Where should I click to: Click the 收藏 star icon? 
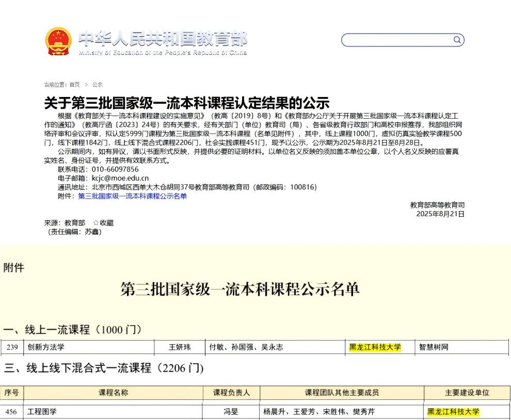[x=95, y=223]
